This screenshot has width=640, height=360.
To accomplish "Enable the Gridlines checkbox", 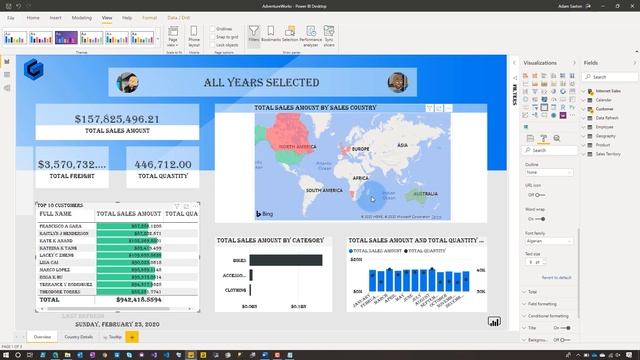I will pos(212,29).
